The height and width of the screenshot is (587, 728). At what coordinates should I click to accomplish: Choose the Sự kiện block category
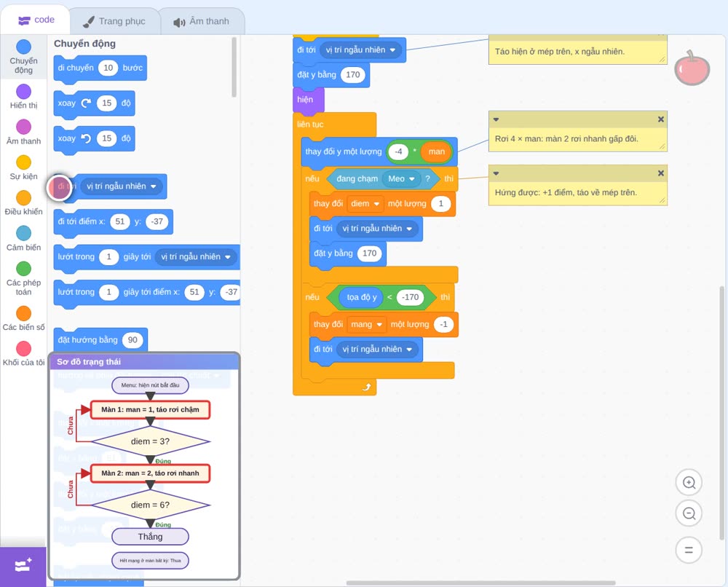24,168
